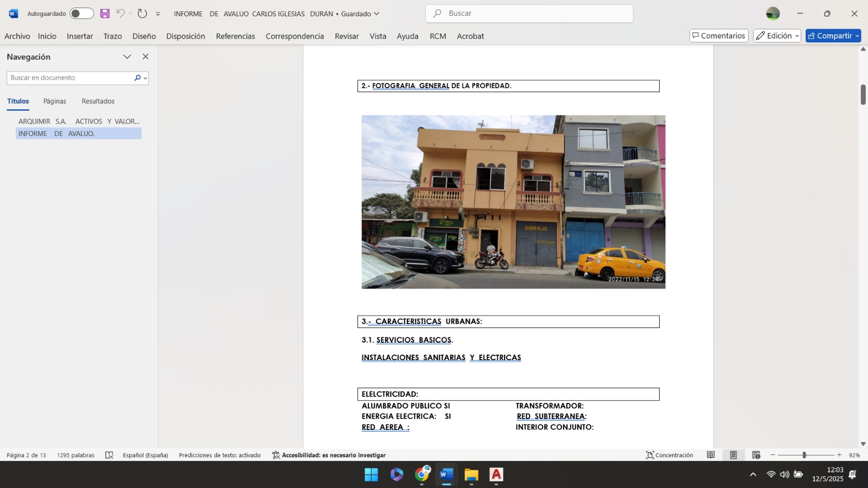Expand the Navigation pane options chevron
This screenshot has width=868, height=488.
pyautogui.click(x=127, y=57)
